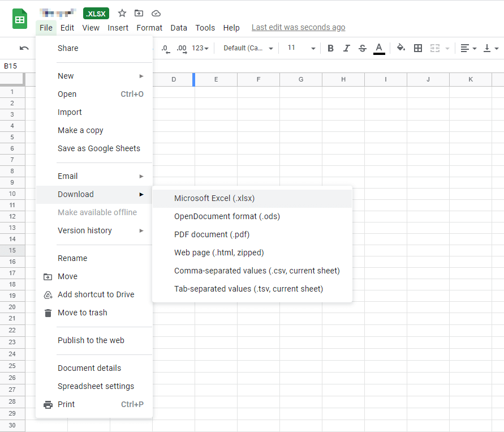
Task: Expand the horizontal align dropdown
Action: pyautogui.click(x=468, y=48)
